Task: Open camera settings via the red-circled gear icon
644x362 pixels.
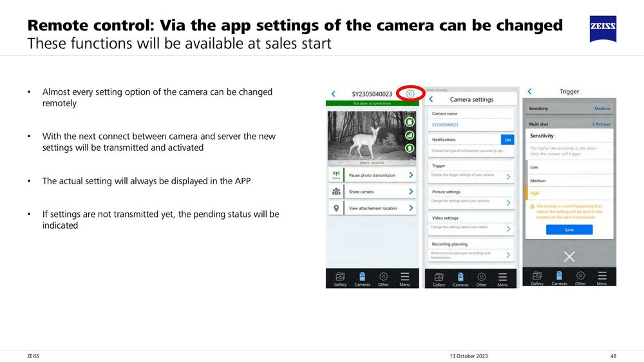Action: point(410,93)
